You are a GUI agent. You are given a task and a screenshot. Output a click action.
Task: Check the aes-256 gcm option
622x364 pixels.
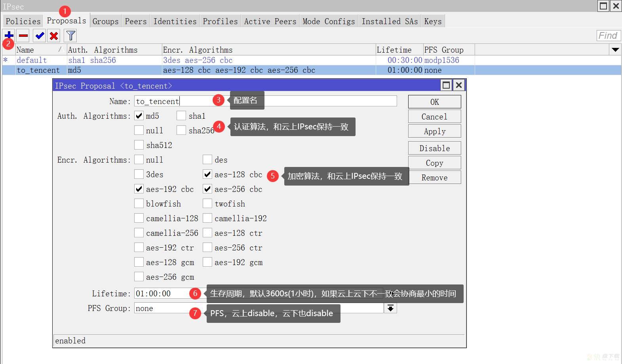coord(139,277)
